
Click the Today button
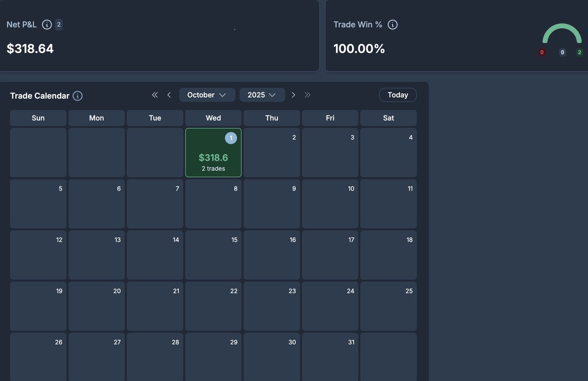pos(398,95)
